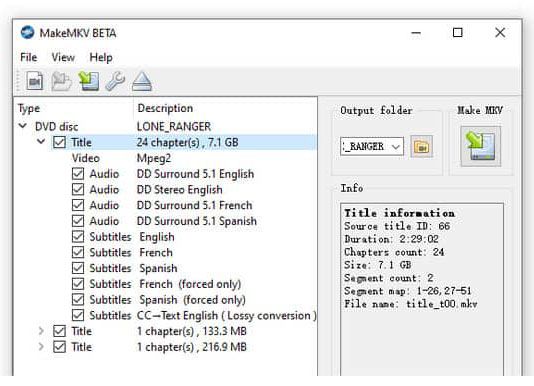
Task: Select the 24 chapter(s), 7.1 GB text
Action: click(187, 142)
